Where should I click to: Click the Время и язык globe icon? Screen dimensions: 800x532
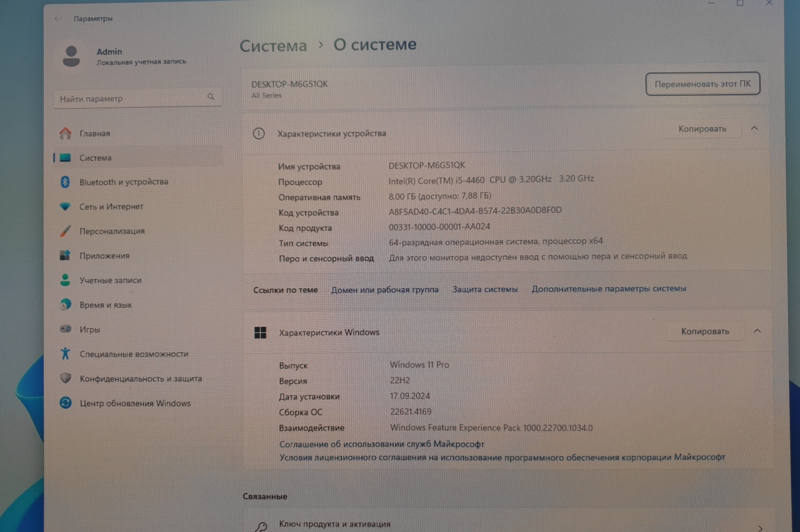click(65, 304)
